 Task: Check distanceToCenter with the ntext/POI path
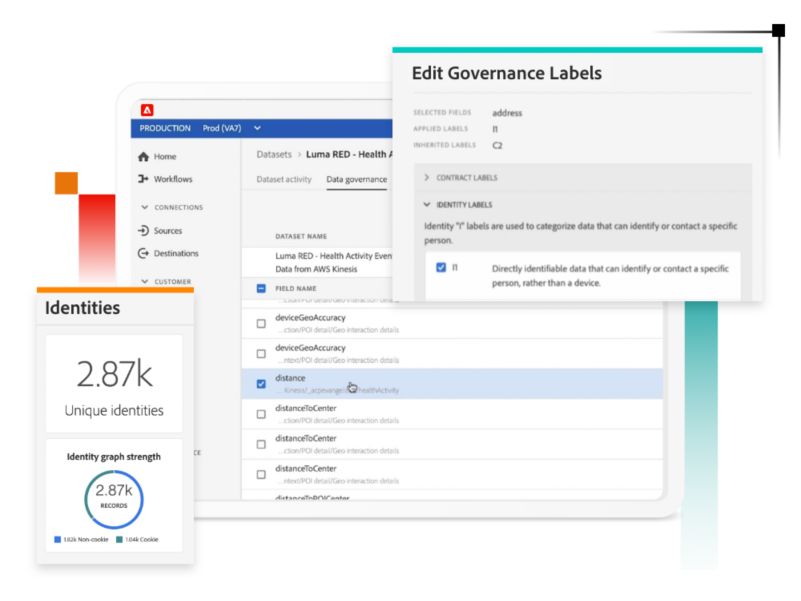[x=261, y=474]
